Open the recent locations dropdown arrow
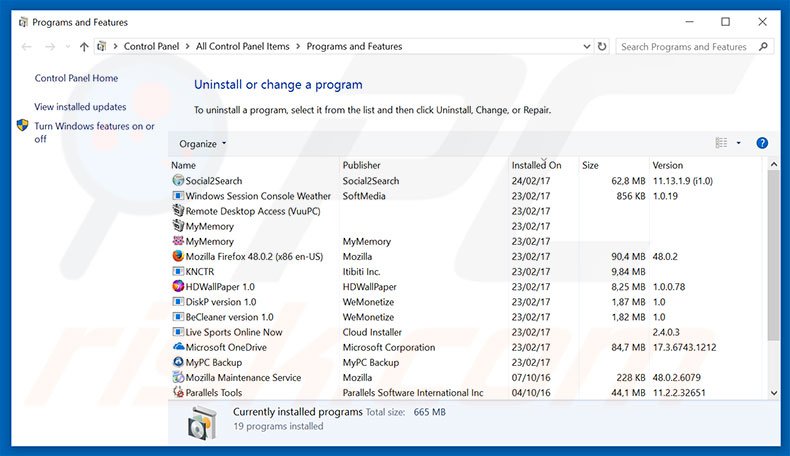 click(x=68, y=47)
